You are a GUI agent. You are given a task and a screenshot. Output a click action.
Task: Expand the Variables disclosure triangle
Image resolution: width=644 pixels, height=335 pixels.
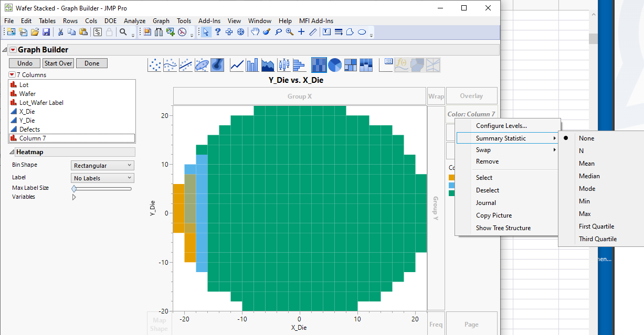(x=73, y=197)
